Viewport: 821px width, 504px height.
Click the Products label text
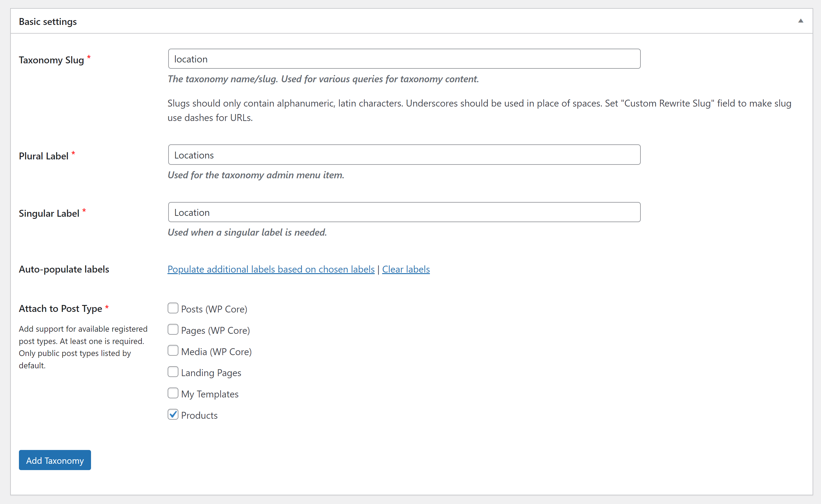point(199,415)
